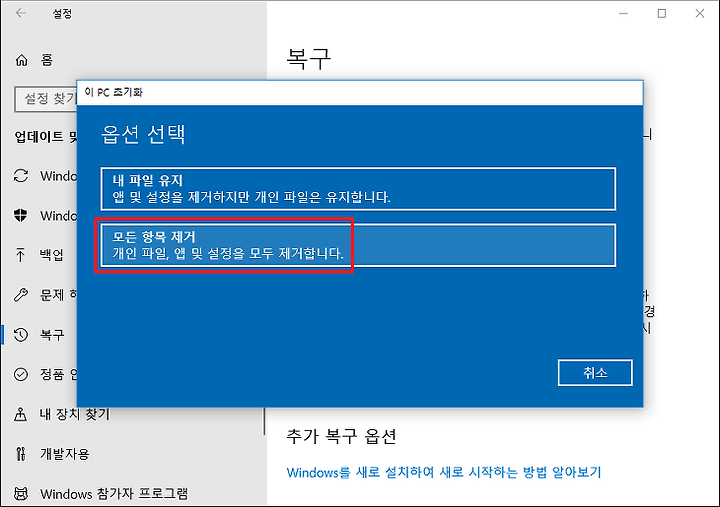Open 'Windows 참가자 프로그램' page

point(114,494)
